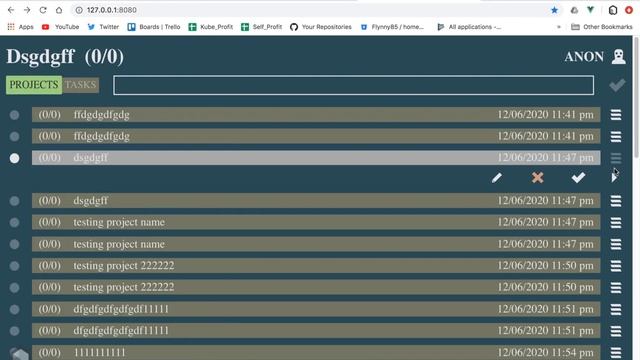Open the cloud extension icon in the browser toolbar
The image size is (640, 360).
point(574,10)
